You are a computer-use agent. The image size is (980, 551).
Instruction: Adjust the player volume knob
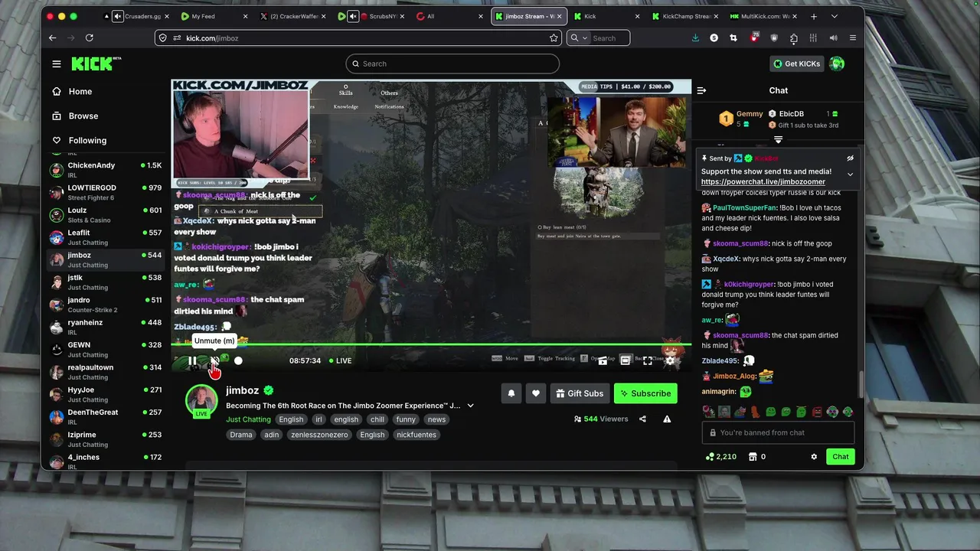point(238,360)
